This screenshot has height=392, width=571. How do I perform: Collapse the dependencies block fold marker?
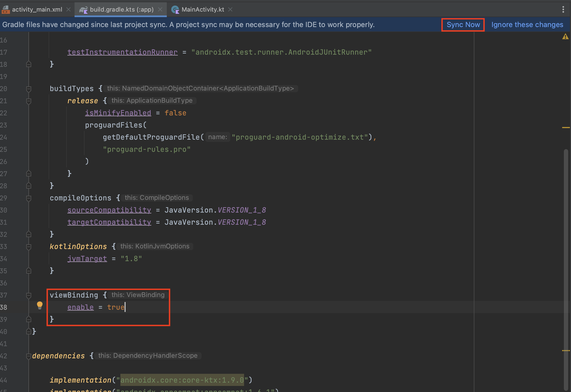click(28, 356)
